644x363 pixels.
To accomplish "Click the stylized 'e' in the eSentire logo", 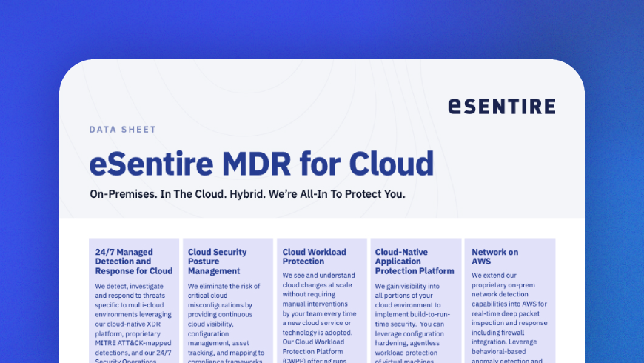I will (x=455, y=107).
